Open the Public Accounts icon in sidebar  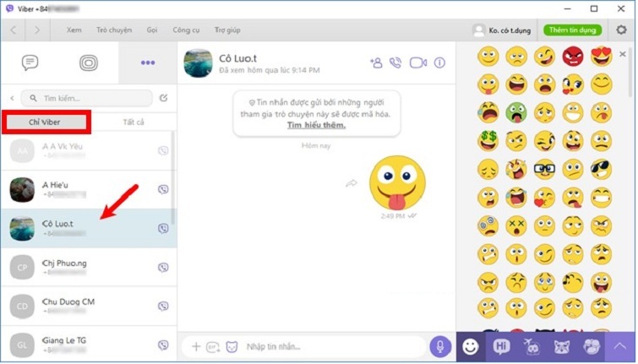89,62
